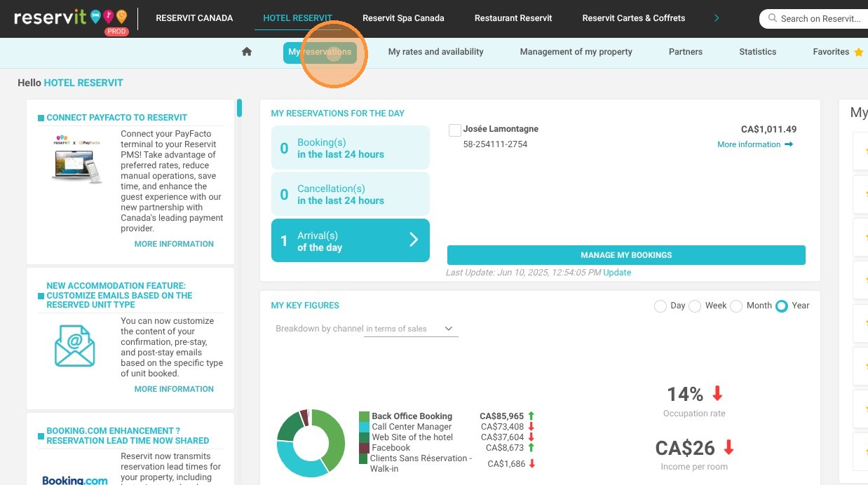The width and height of the screenshot is (868, 485).
Task: Select the Day radio button
Action: pos(660,306)
